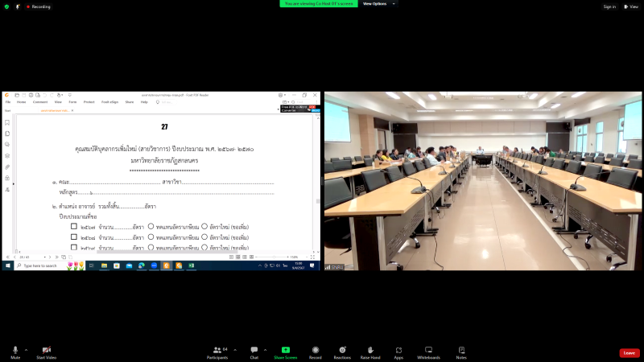Open the Comment menu in Foxit Reader

40,102
